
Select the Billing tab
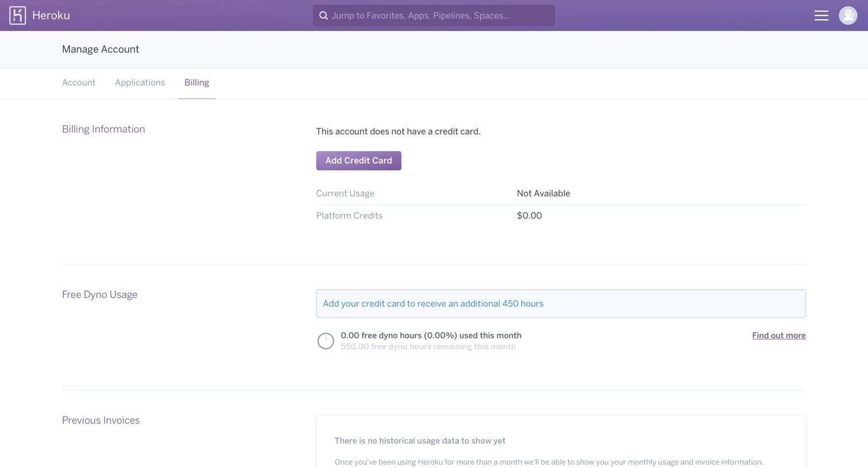[197, 83]
